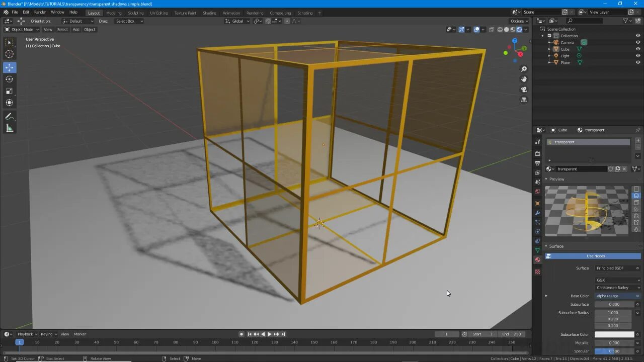Hide the Cube object
This screenshot has height=362, width=644.
pos(638,49)
